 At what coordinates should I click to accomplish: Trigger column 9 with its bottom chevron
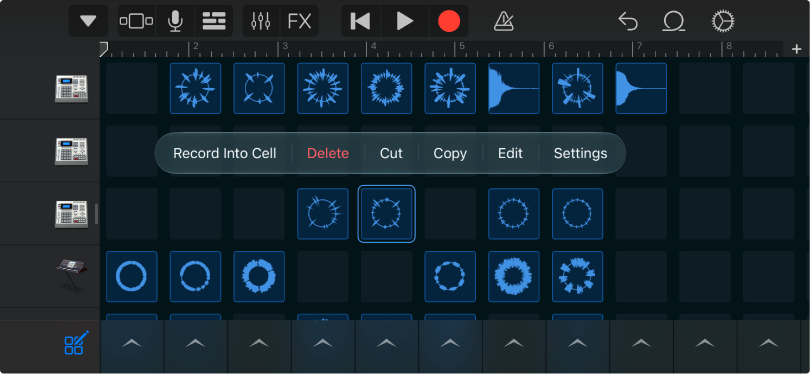[641, 343]
